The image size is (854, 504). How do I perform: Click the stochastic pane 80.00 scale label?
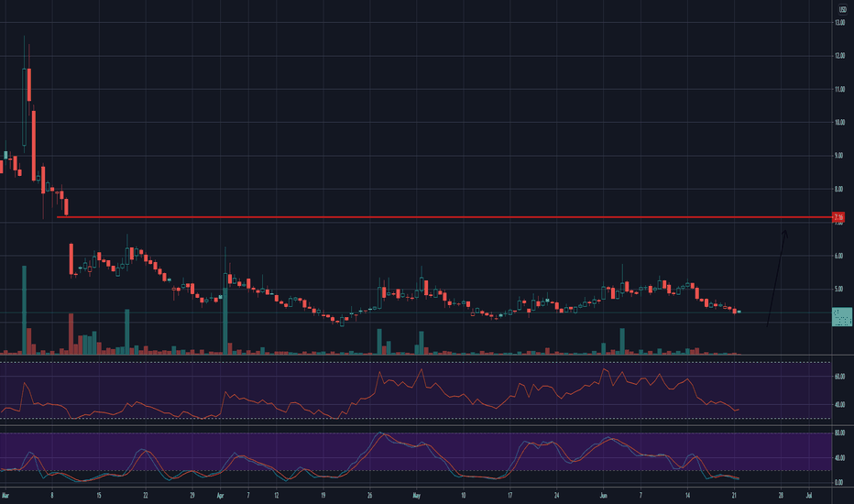point(839,433)
